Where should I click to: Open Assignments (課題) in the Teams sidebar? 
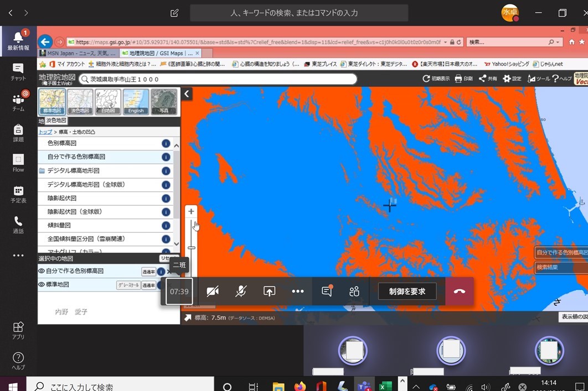pyautogui.click(x=18, y=133)
